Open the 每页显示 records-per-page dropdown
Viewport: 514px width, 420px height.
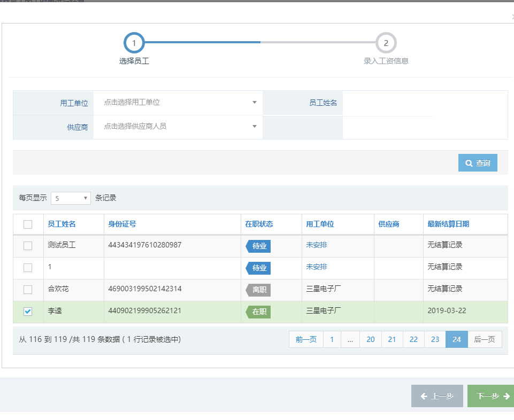click(x=71, y=198)
